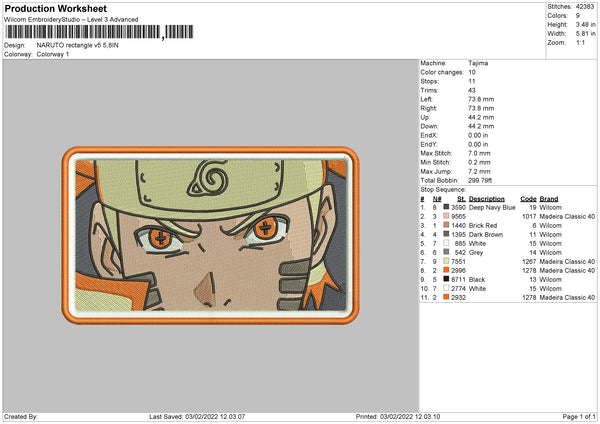Click the Color changes value 10
The width and height of the screenshot is (600, 424).
click(472, 72)
